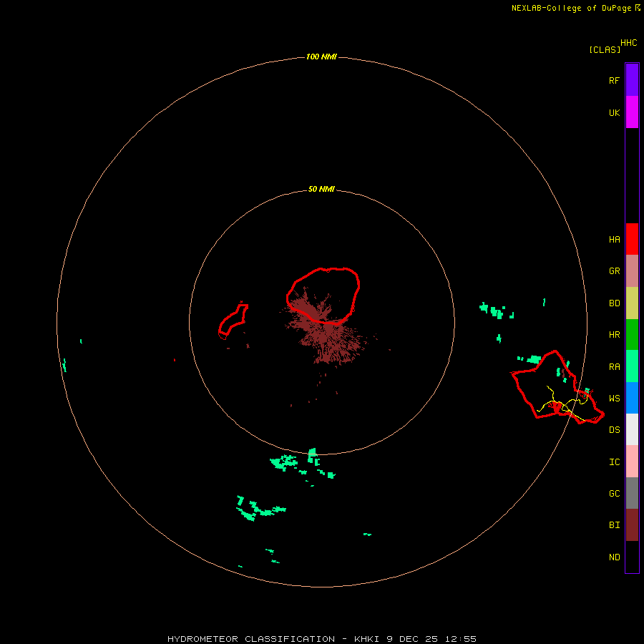The width and height of the screenshot is (644, 644).
Task: Select the GR pink-brown legend swatch
Action: point(632,271)
